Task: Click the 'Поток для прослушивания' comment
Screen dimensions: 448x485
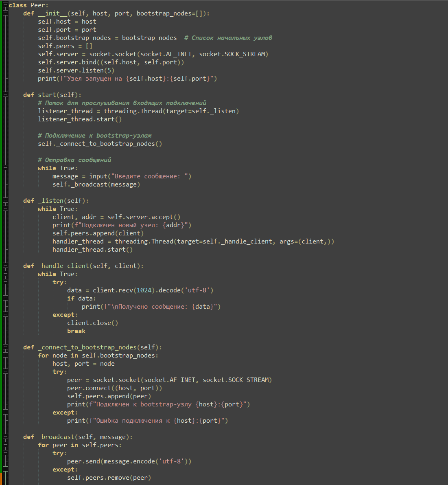Action: [122, 103]
